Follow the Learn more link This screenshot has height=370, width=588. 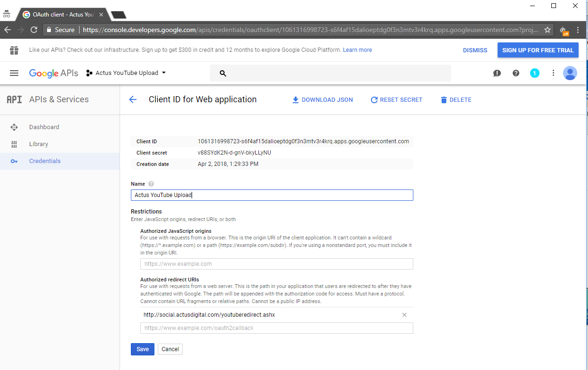pyautogui.click(x=357, y=50)
